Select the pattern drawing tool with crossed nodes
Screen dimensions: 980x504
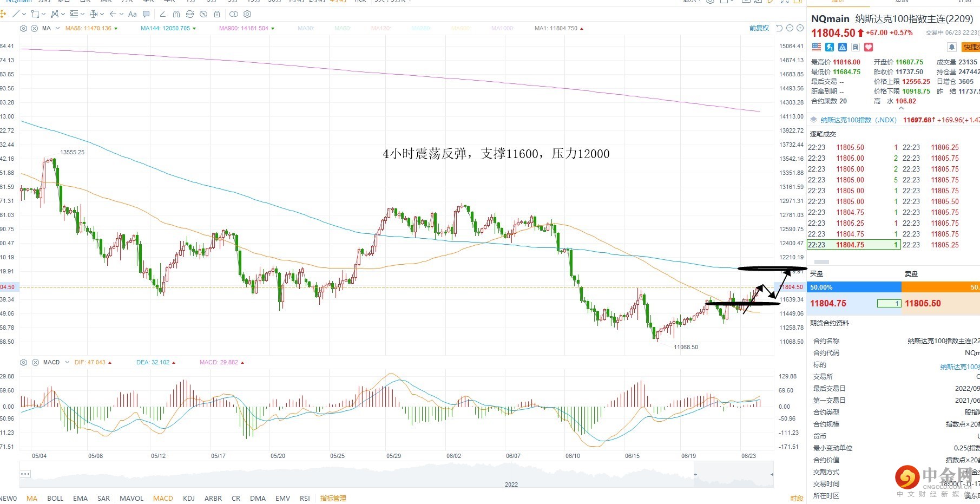pyautogui.click(x=55, y=14)
